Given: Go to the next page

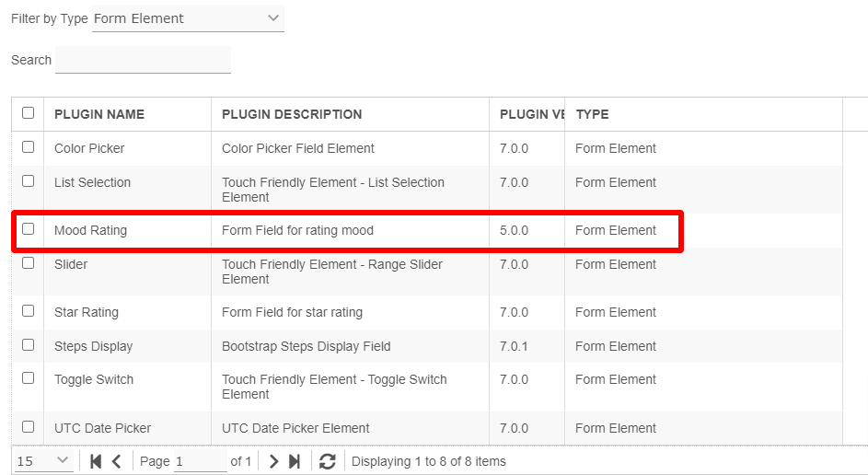Looking at the screenshot, I should coord(273,461).
